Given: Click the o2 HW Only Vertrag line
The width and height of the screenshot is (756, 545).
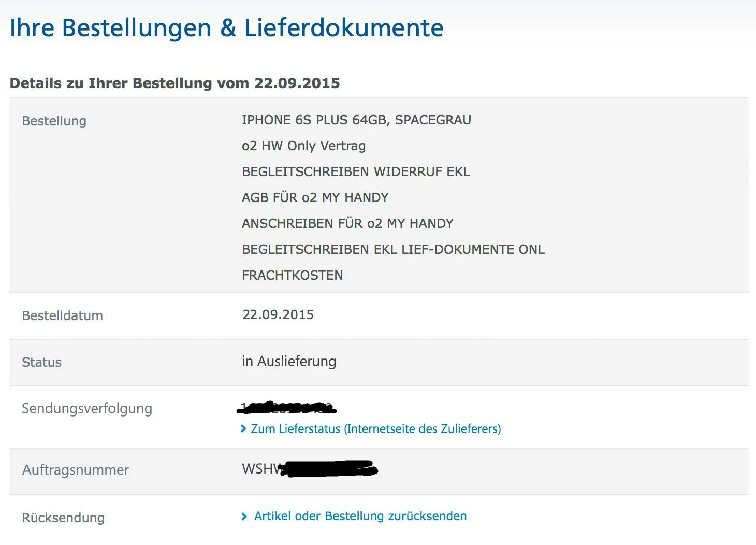Looking at the screenshot, I should tap(303, 146).
